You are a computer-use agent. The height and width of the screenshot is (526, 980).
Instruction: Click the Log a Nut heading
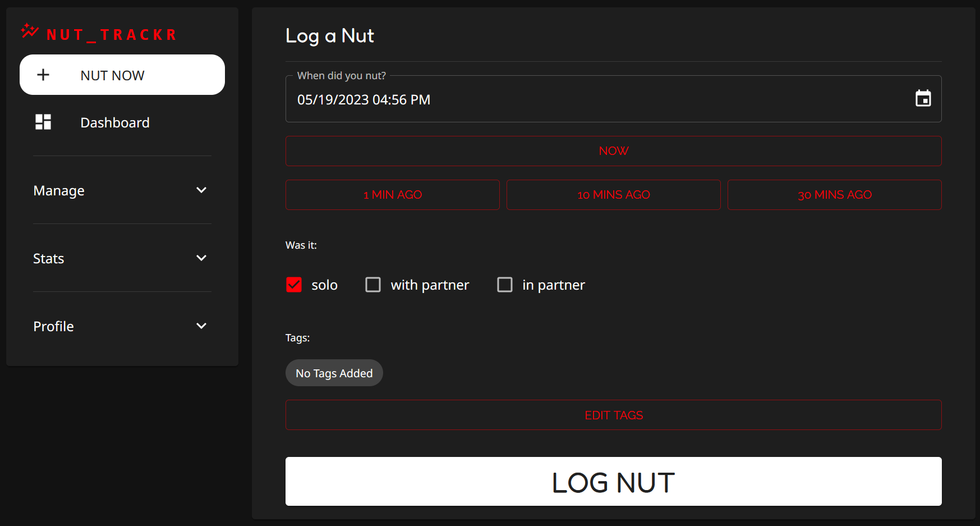pos(330,36)
